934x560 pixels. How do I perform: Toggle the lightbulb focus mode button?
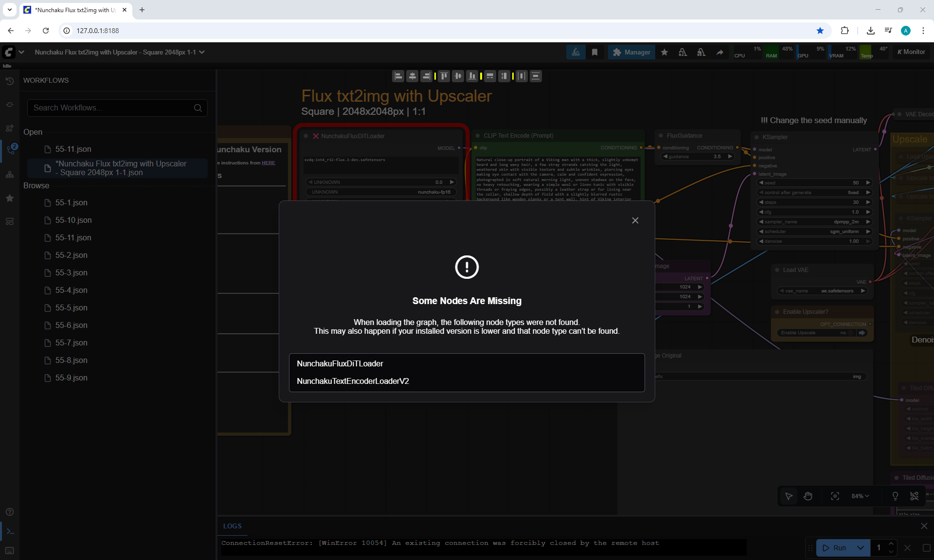(895, 496)
